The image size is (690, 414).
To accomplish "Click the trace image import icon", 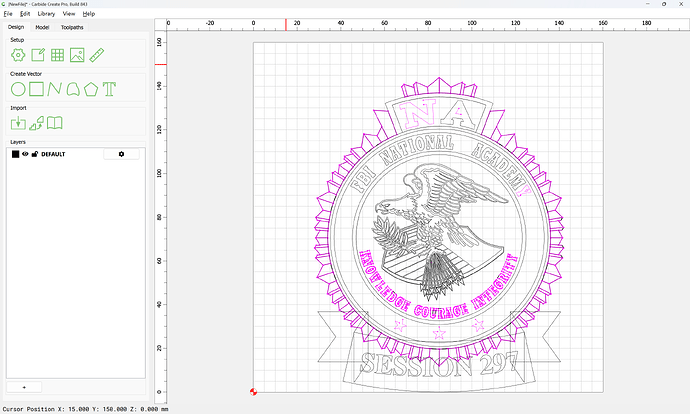I will [37, 123].
